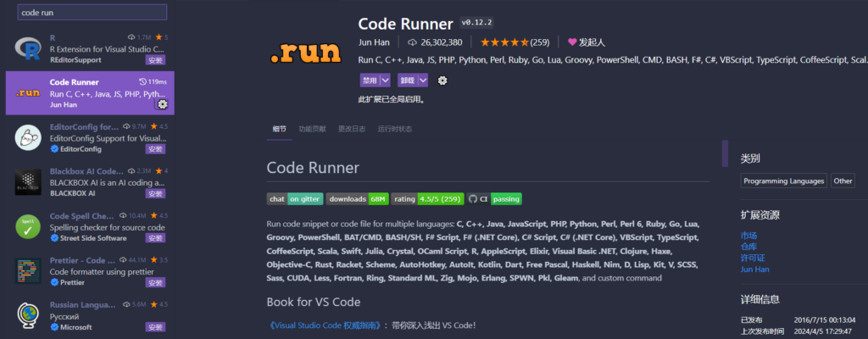
Task: Click the heart 发起人 sponsor icon
Action: (572, 42)
